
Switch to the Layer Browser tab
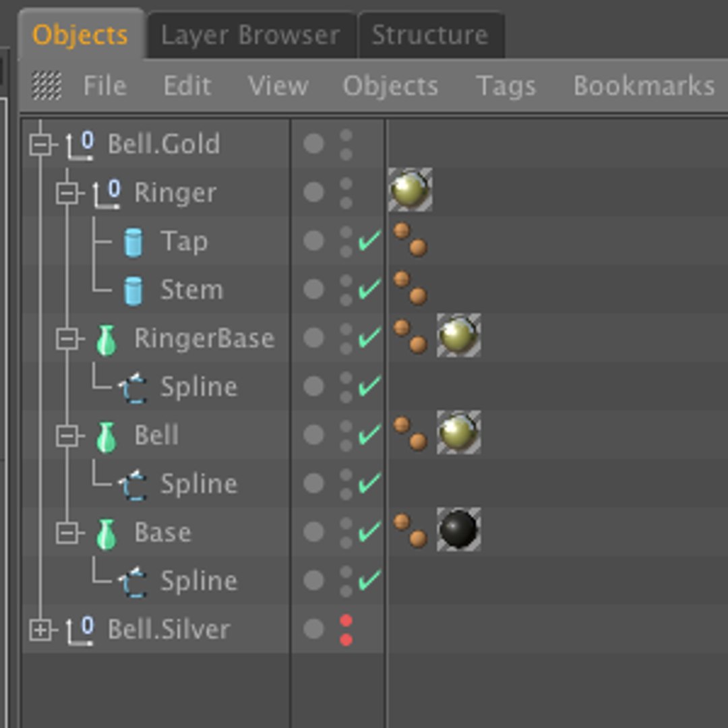pyautogui.click(x=250, y=35)
